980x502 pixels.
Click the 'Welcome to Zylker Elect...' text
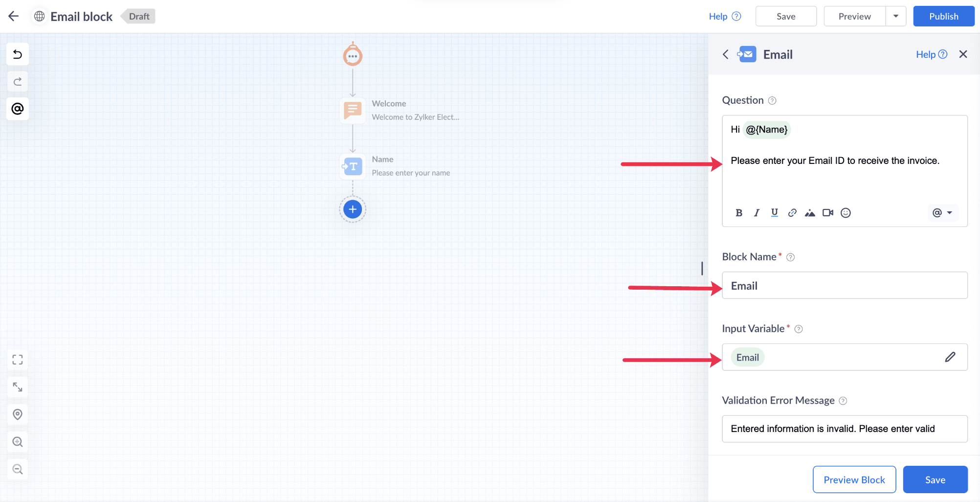415,117
